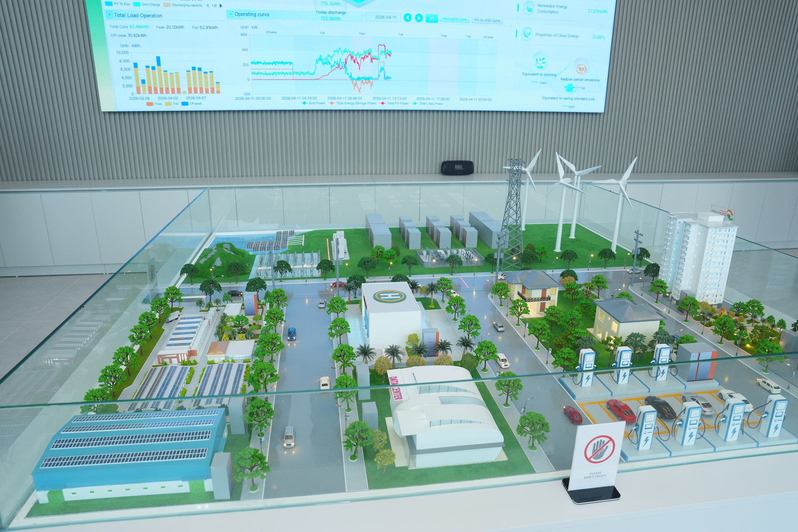The width and height of the screenshot is (798, 532).
Task: Click the Total Load Operation panel icon
Action: (x=109, y=15)
